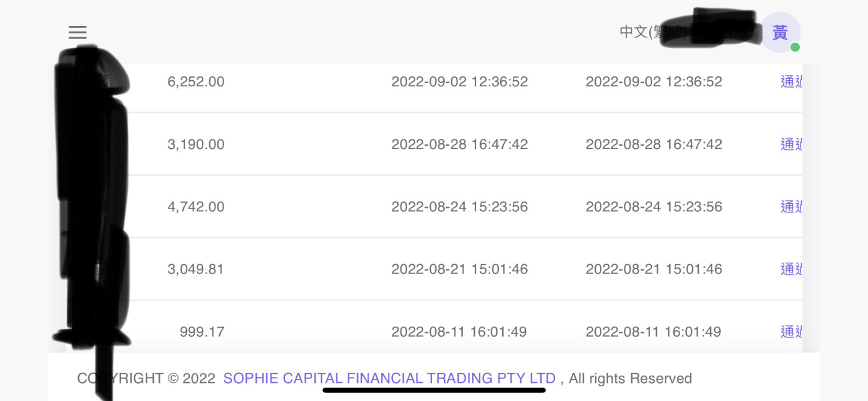Choose the 4,742.00 amount entry
The width and height of the screenshot is (868, 401).
[x=196, y=207]
